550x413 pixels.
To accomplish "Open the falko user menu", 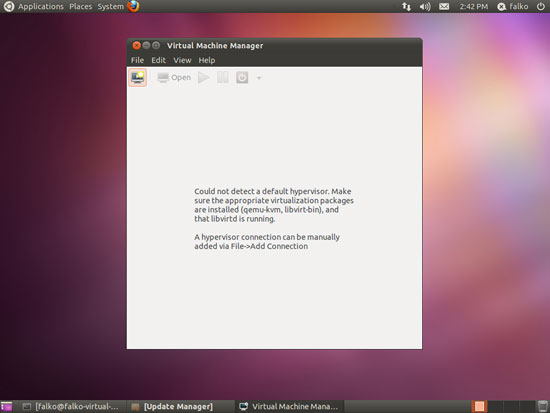I will pyautogui.click(x=512, y=6).
